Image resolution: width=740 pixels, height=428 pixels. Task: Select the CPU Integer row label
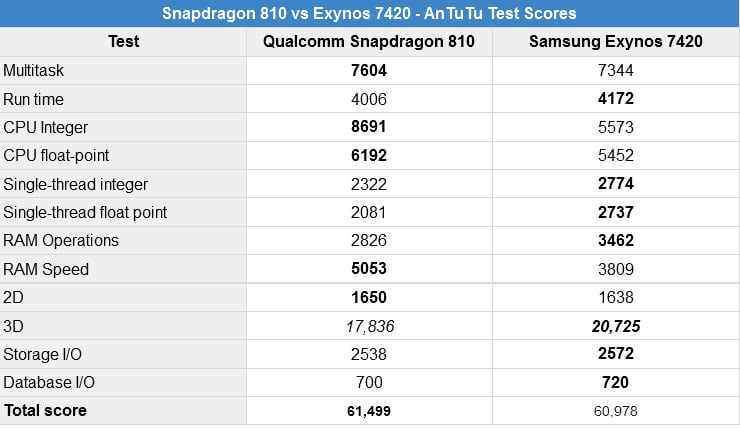[x=45, y=127]
